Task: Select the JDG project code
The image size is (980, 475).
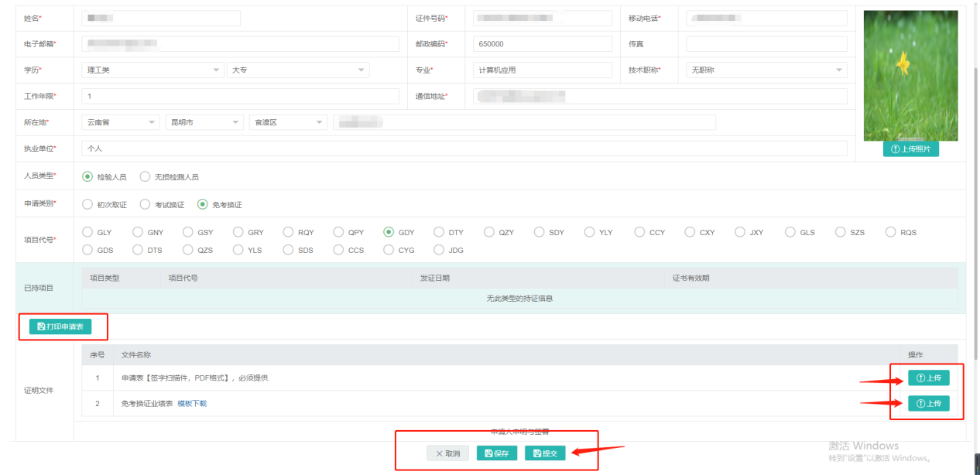Action: pos(440,250)
